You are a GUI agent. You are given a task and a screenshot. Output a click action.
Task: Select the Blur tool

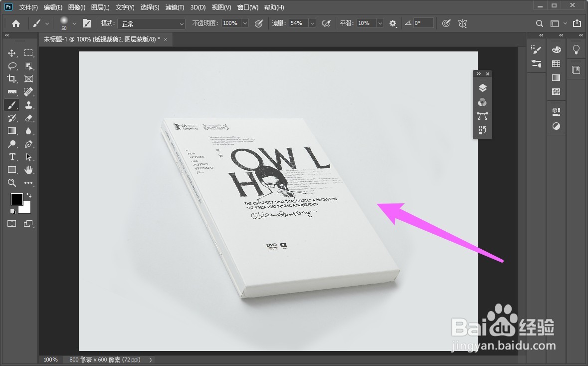[x=28, y=131]
